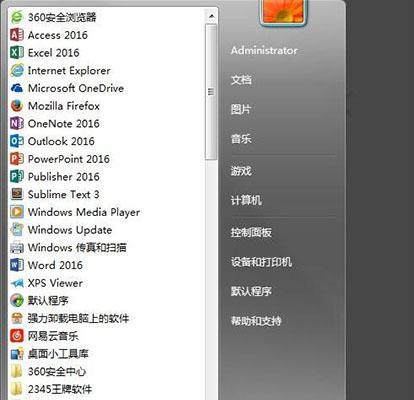Open 设备和打印机 link
414x400 pixels.
coord(261,262)
